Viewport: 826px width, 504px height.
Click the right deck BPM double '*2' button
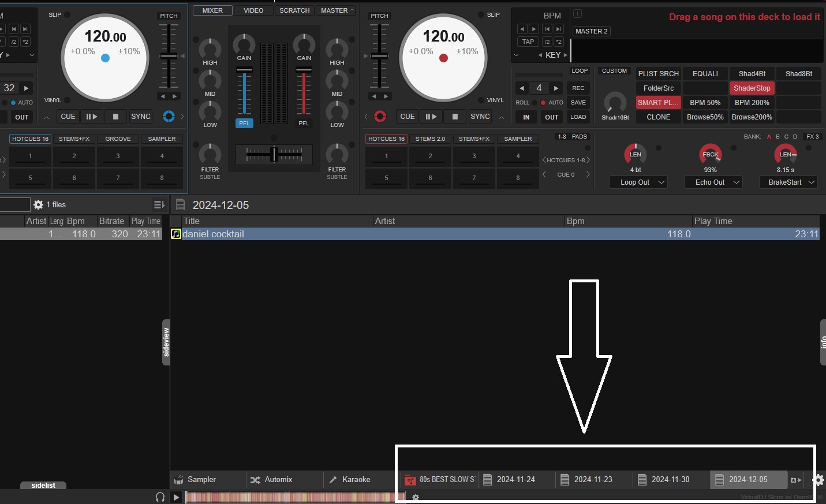click(x=559, y=42)
